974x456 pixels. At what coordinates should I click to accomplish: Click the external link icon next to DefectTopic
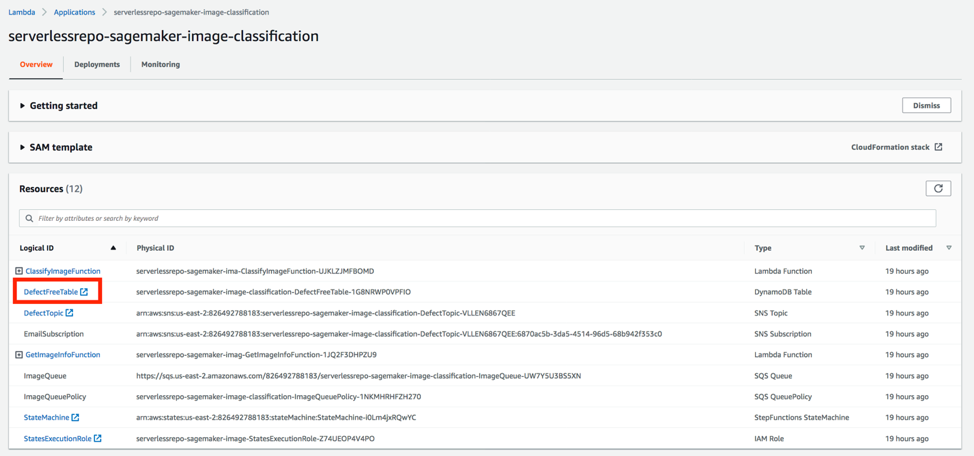coord(70,312)
